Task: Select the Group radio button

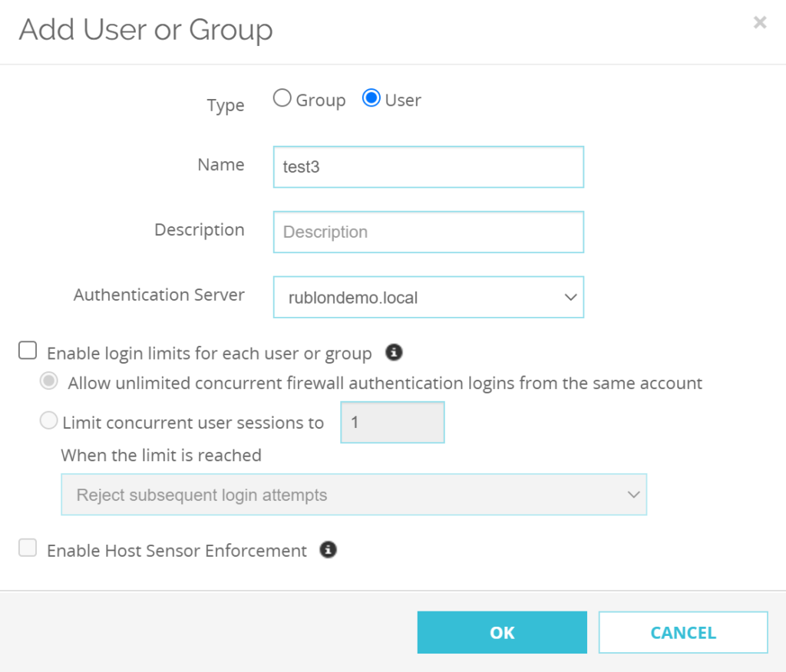Action: point(282,98)
